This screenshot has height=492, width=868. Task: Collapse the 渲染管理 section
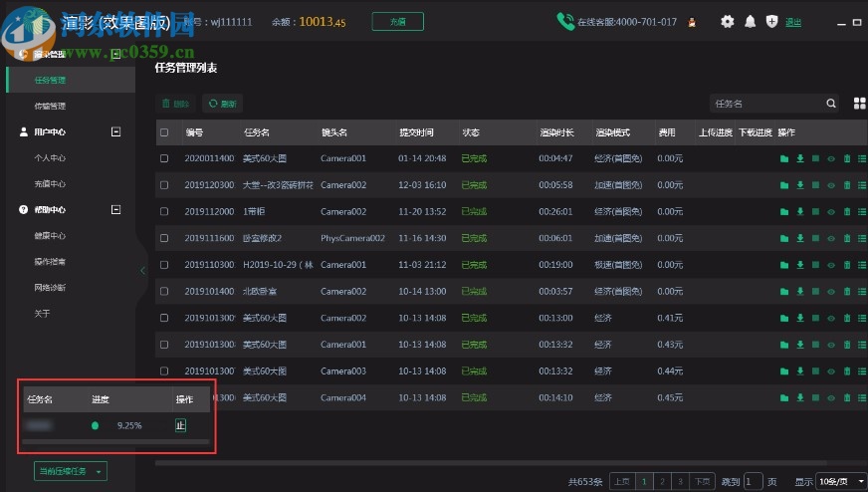tap(115, 55)
